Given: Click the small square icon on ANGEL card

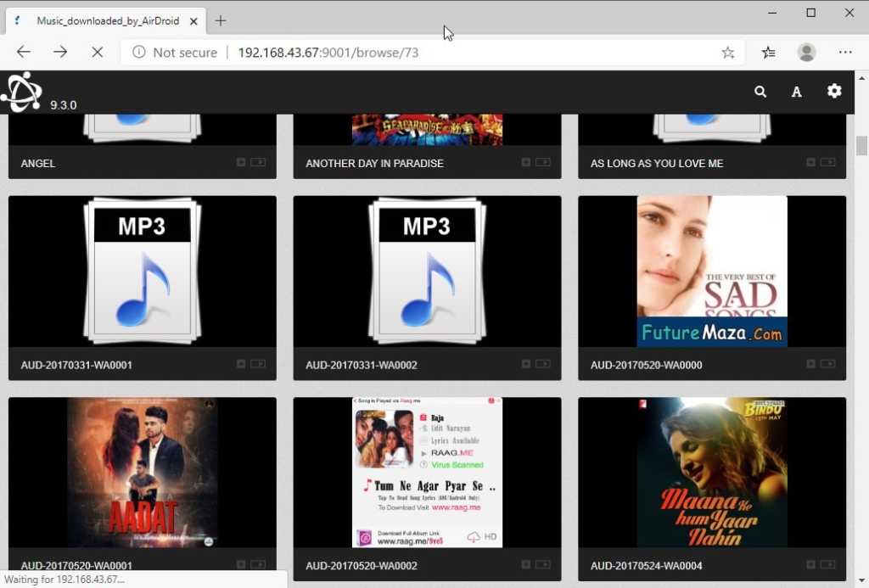Looking at the screenshot, I should (241, 162).
